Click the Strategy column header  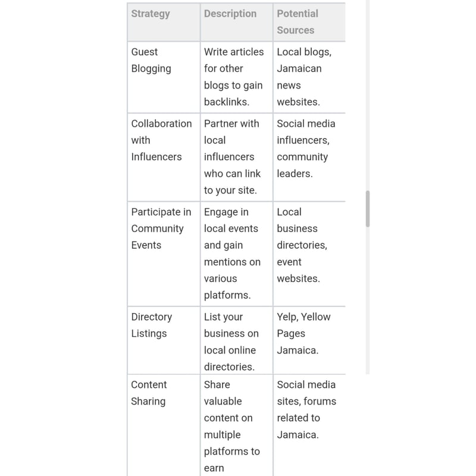pyautogui.click(x=151, y=14)
